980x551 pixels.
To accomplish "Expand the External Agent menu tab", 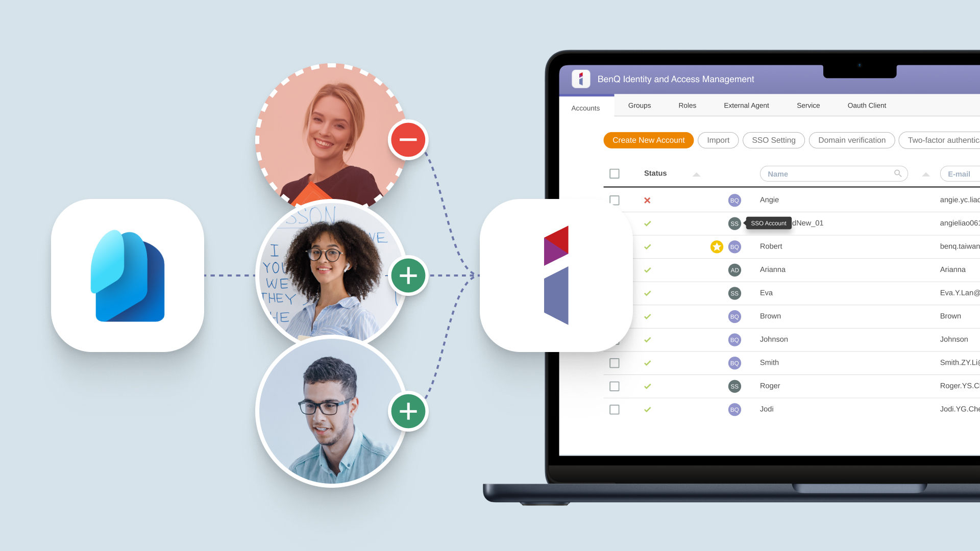I will click(746, 106).
